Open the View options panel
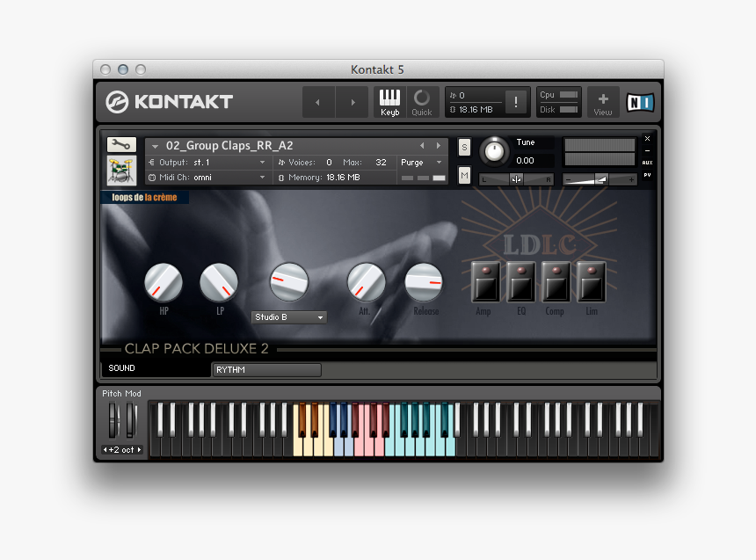756x560 pixels. click(602, 101)
